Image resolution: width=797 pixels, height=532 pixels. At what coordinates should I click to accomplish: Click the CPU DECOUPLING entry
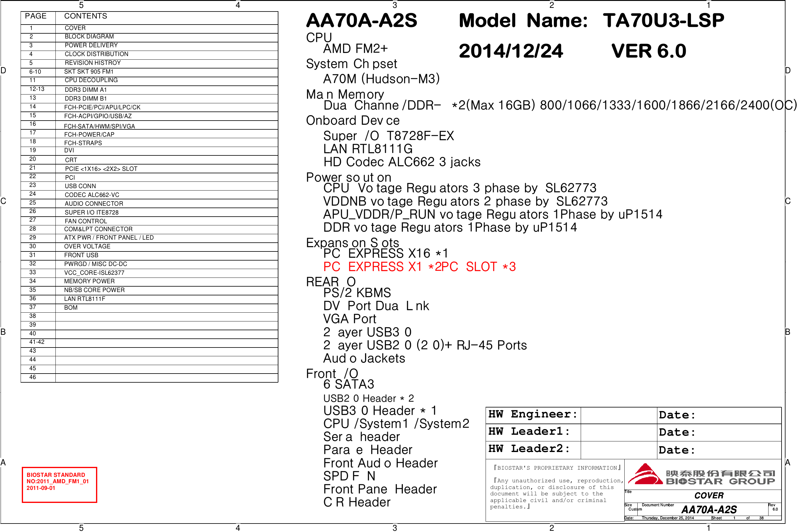tap(91, 80)
